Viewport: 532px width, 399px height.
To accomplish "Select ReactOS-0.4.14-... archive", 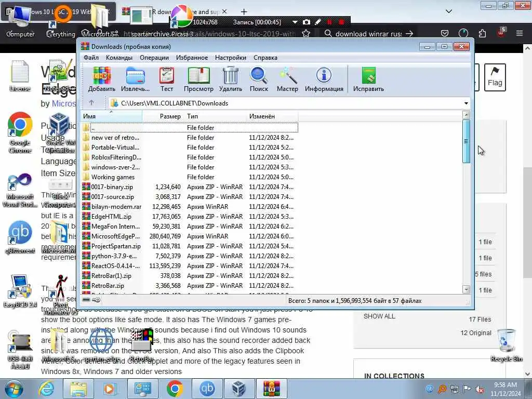I will pos(190,265).
